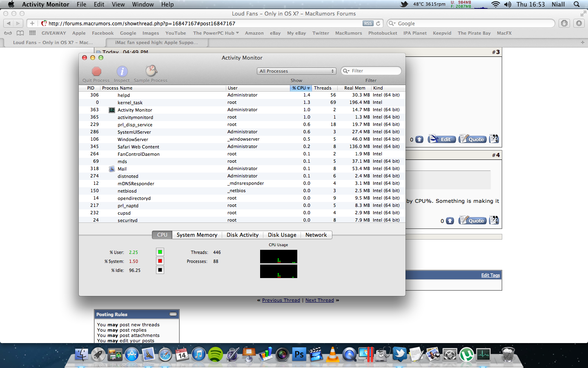Click the % System red color swatch
Viewport: 588px width, 368px height.
coord(160,261)
